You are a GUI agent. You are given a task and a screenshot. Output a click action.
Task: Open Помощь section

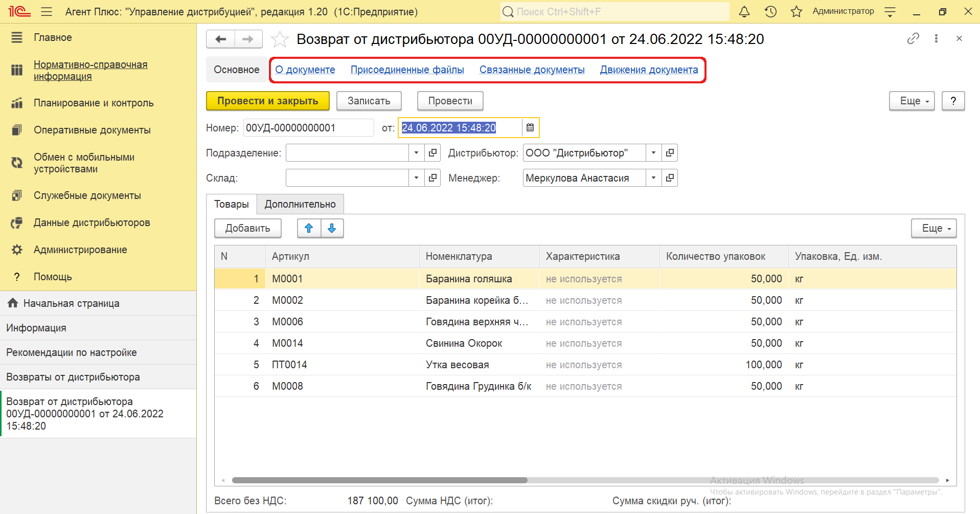(x=53, y=277)
